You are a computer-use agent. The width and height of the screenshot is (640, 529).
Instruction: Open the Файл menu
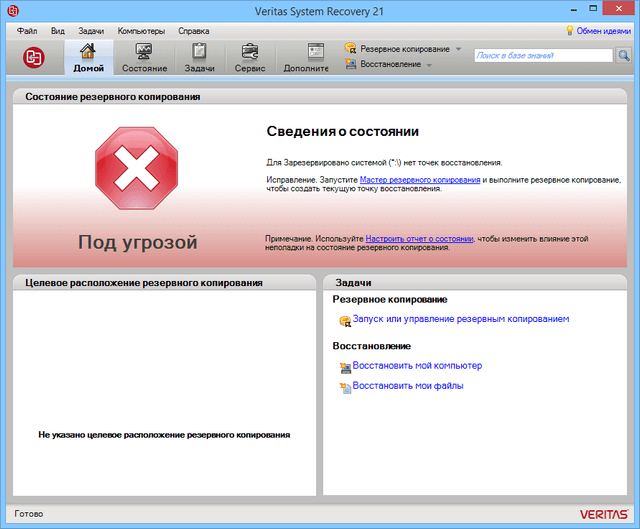pos(27,31)
